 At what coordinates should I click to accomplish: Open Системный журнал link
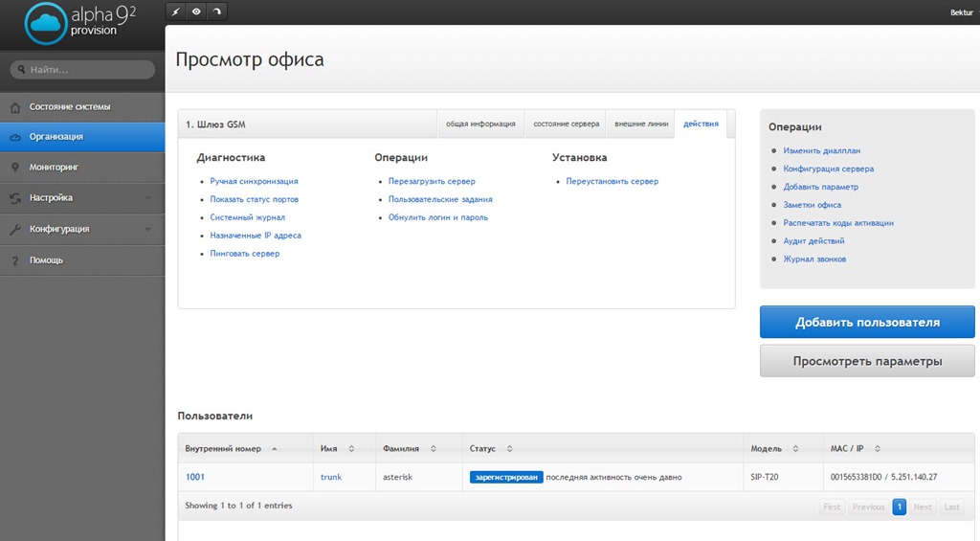pyautogui.click(x=248, y=217)
